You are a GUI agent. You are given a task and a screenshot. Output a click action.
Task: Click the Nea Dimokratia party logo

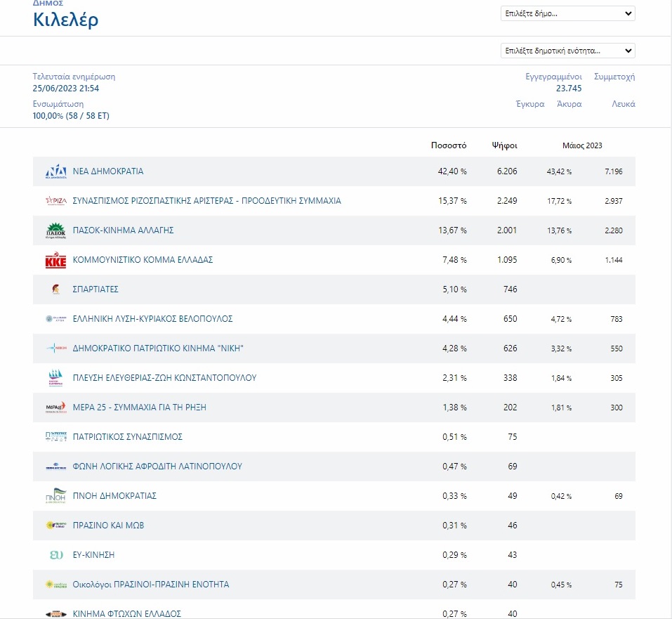click(55, 171)
